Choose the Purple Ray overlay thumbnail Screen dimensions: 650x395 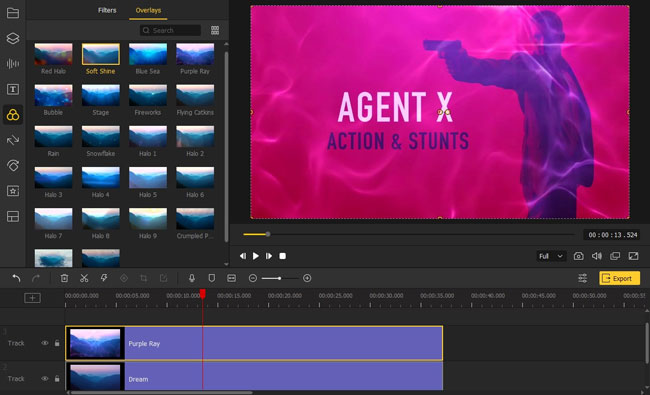tap(195, 54)
